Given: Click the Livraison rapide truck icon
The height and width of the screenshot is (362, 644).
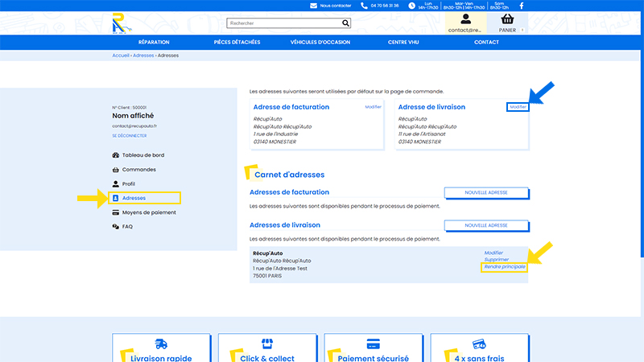Looking at the screenshot, I should (x=161, y=344).
